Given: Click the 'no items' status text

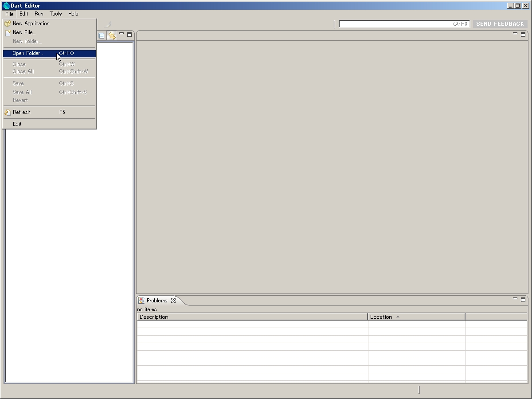Looking at the screenshot, I should point(147,309).
